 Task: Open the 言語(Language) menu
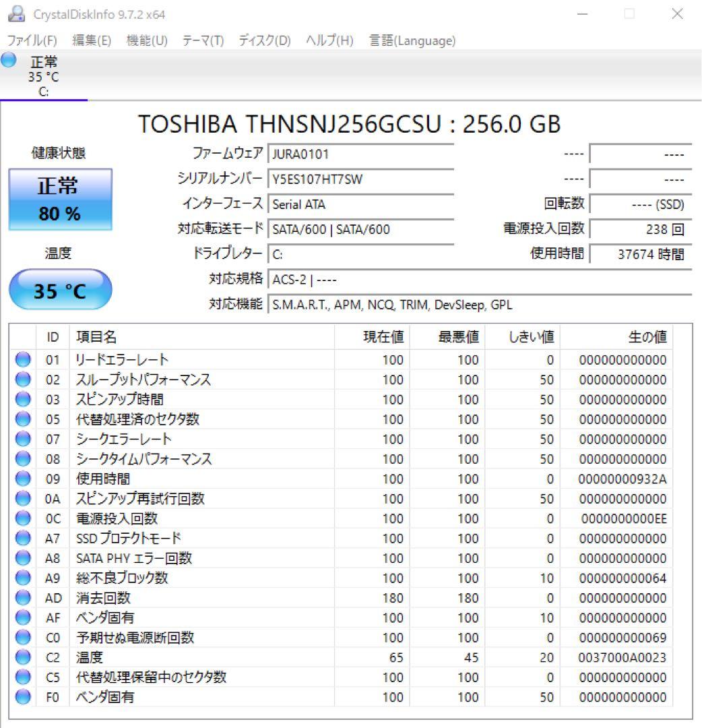point(410,40)
